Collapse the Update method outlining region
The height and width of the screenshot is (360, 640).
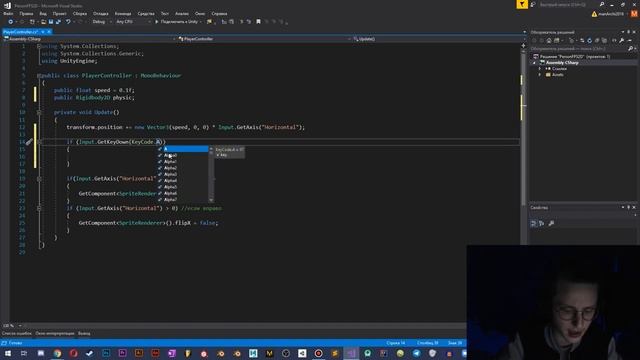coord(39,112)
